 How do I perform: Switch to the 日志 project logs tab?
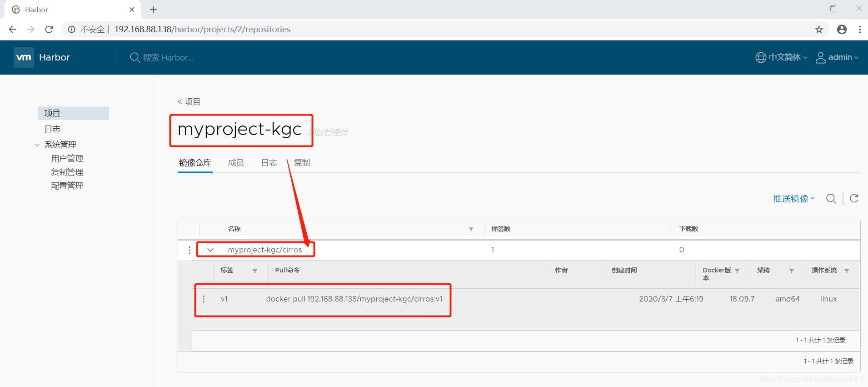coord(269,163)
